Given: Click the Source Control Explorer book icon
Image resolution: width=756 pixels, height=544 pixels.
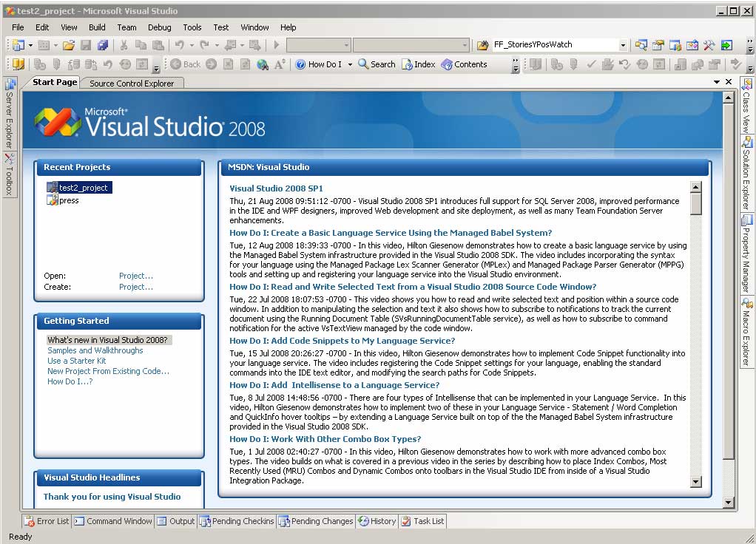Looking at the screenshot, I should [18, 64].
